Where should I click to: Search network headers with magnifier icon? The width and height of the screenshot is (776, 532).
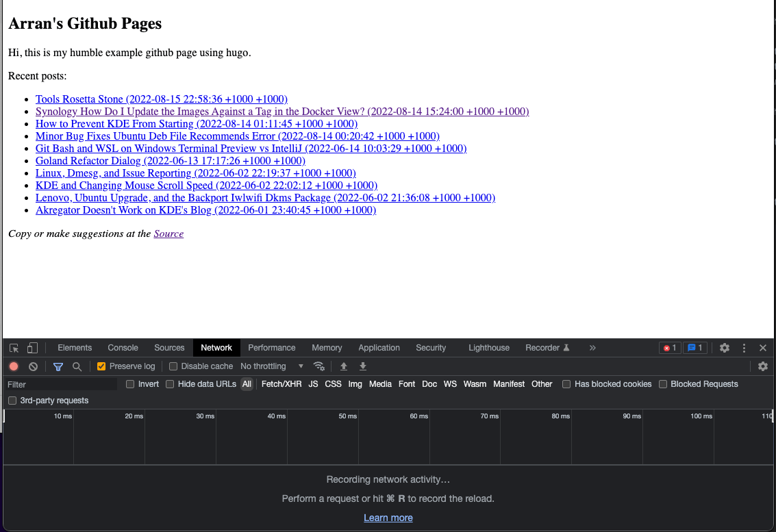click(77, 366)
